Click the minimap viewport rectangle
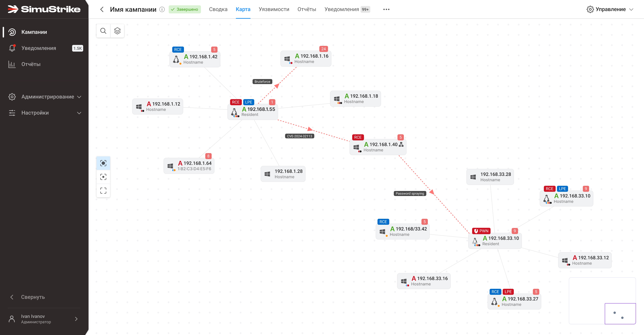 [x=620, y=313]
